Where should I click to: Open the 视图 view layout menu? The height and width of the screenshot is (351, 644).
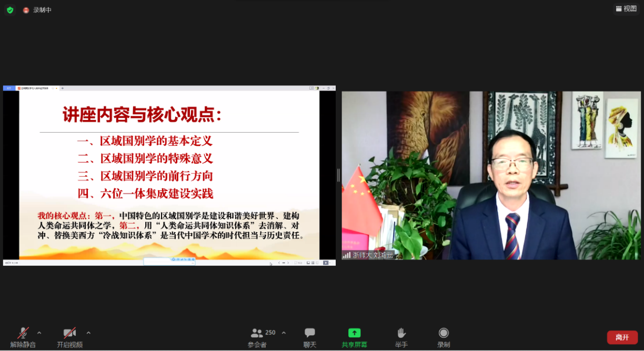(626, 8)
